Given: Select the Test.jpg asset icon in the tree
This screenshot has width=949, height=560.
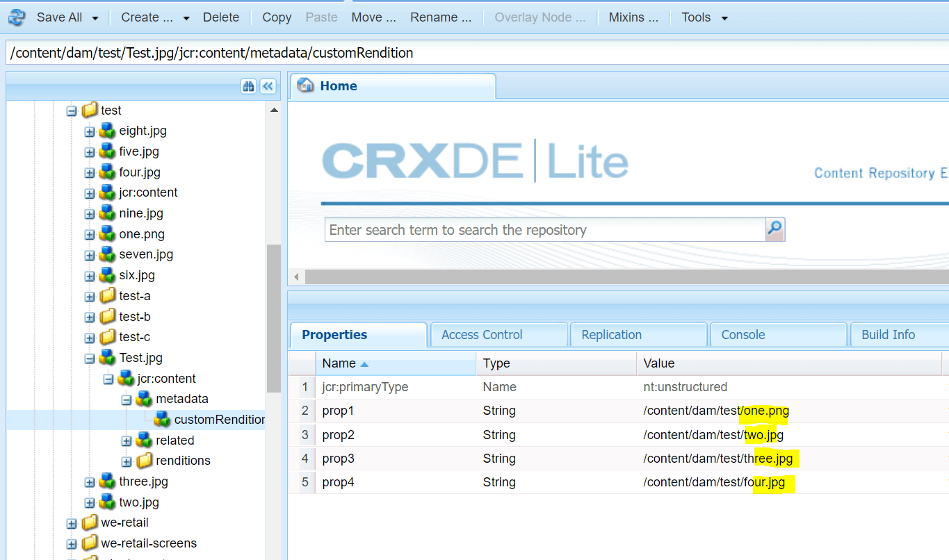Looking at the screenshot, I should point(106,357).
